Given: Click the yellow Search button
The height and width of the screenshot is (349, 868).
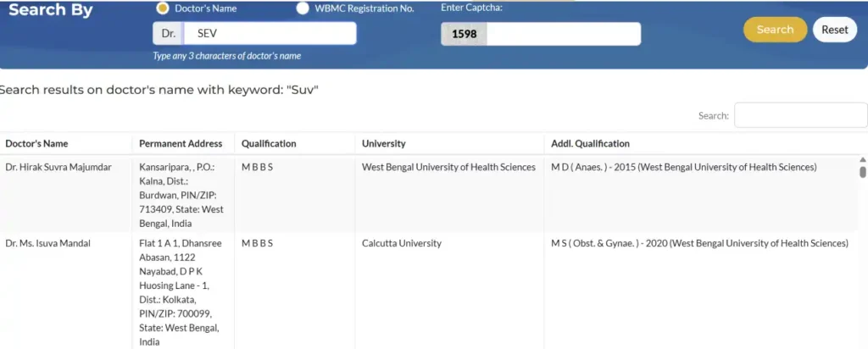Looking at the screenshot, I should tap(775, 30).
